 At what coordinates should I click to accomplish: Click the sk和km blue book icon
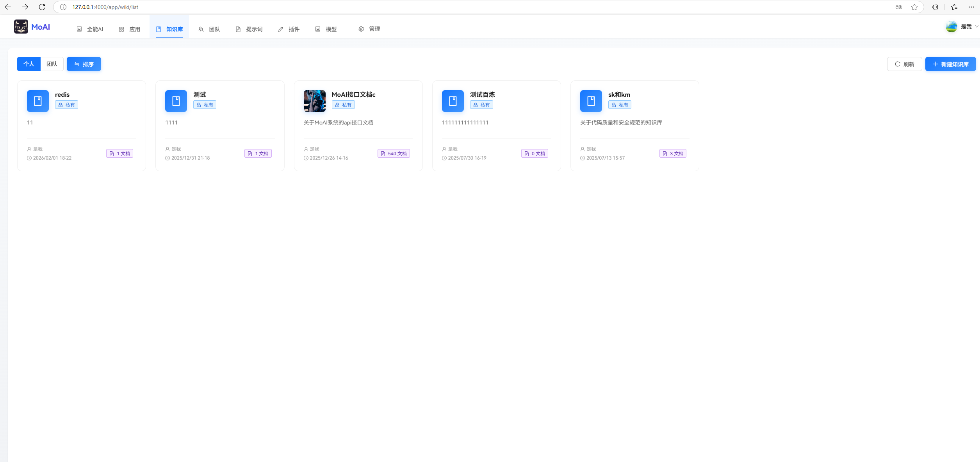591,101
